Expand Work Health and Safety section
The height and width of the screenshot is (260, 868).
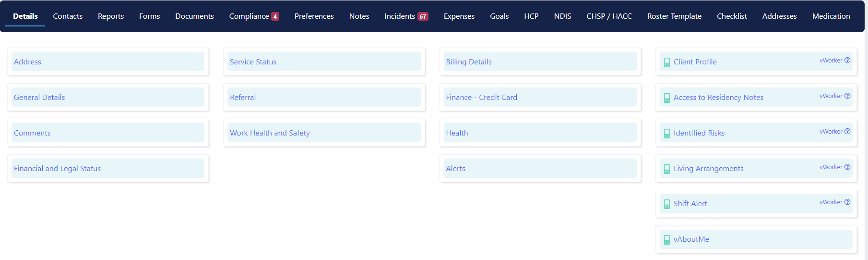click(x=324, y=133)
